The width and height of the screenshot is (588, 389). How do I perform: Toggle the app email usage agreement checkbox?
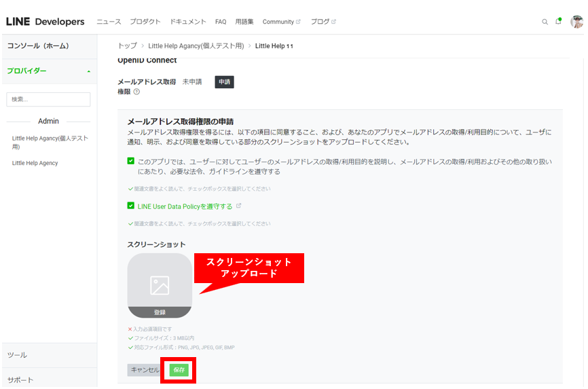pyautogui.click(x=131, y=162)
